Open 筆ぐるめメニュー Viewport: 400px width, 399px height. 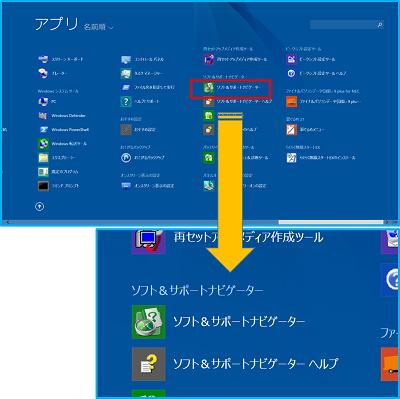point(305,130)
